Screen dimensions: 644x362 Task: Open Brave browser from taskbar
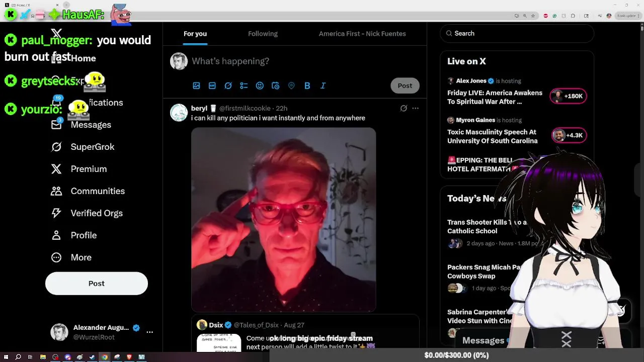pos(129,357)
